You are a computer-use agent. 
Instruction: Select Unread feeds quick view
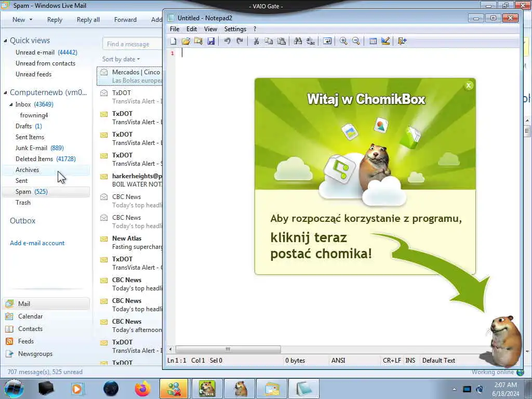pyautogui.click(x=34, y=74)
